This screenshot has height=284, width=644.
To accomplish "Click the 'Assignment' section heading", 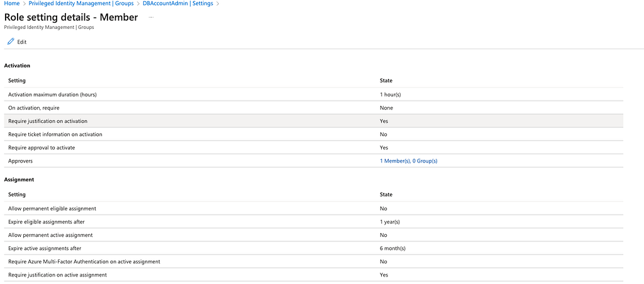I will (x=18, y=179).
